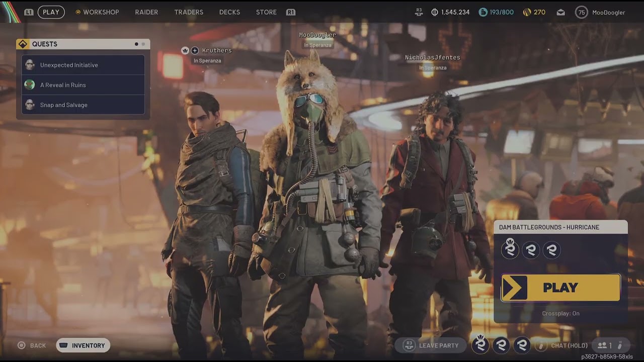The width and height of the screenshot is (644, 362).
Task: Click the green avatar beside A Reveal in Ruins
Action: click(30, 85)
